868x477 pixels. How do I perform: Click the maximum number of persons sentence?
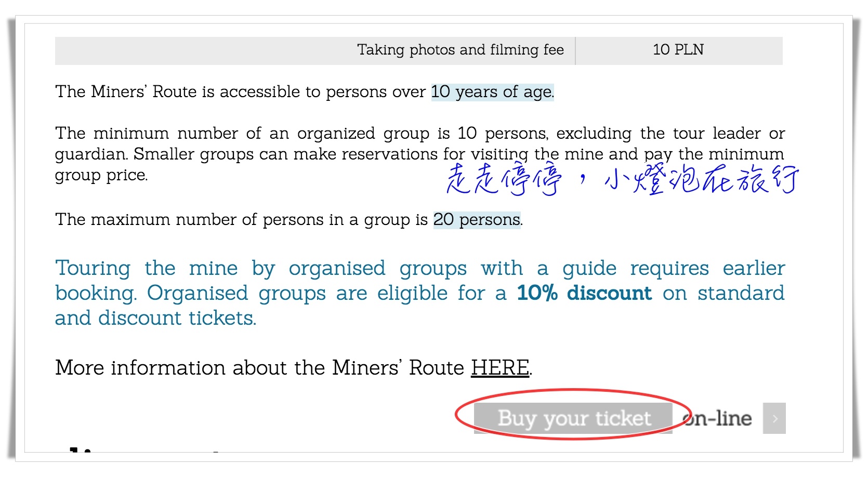[289, 220]
